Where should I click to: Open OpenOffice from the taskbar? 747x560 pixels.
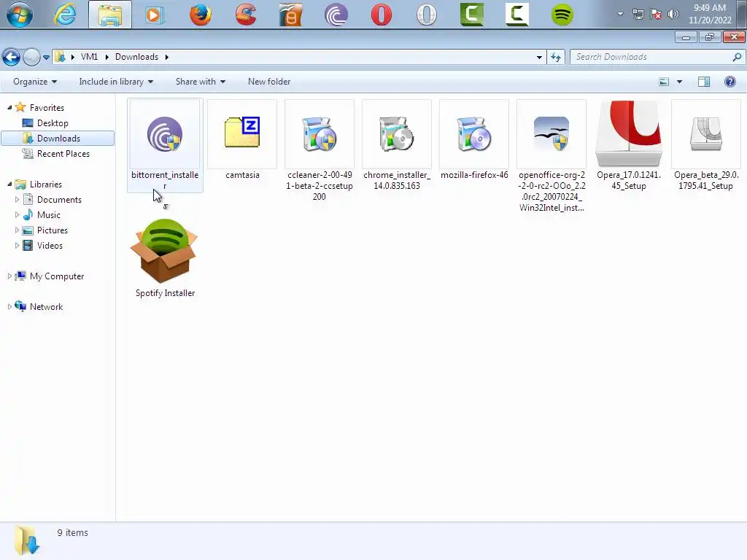click(x=290, y=15)
